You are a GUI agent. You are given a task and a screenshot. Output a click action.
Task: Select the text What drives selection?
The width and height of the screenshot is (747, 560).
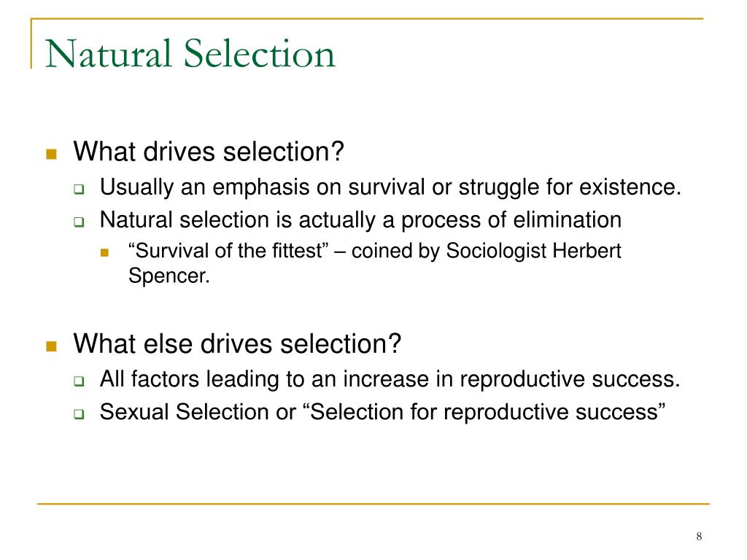coord(209,152)
